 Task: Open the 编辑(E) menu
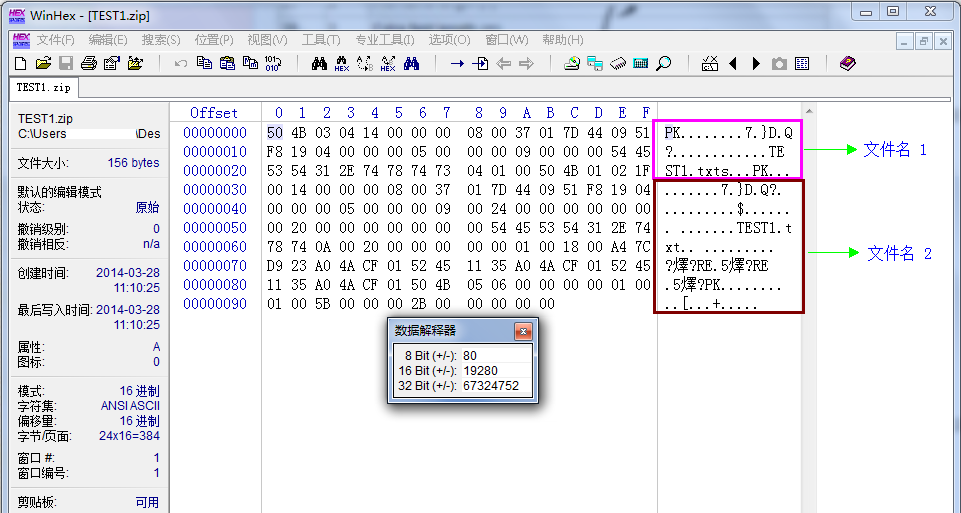click(108, 40)
